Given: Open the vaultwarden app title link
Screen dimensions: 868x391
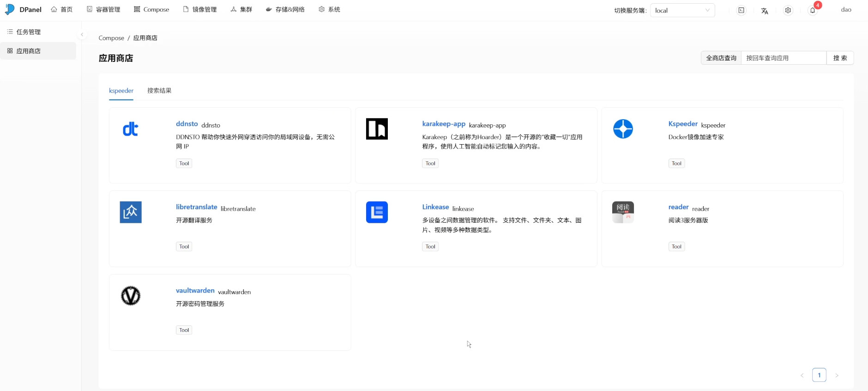Looking at the screenshot, I should [x=195, y=291].
